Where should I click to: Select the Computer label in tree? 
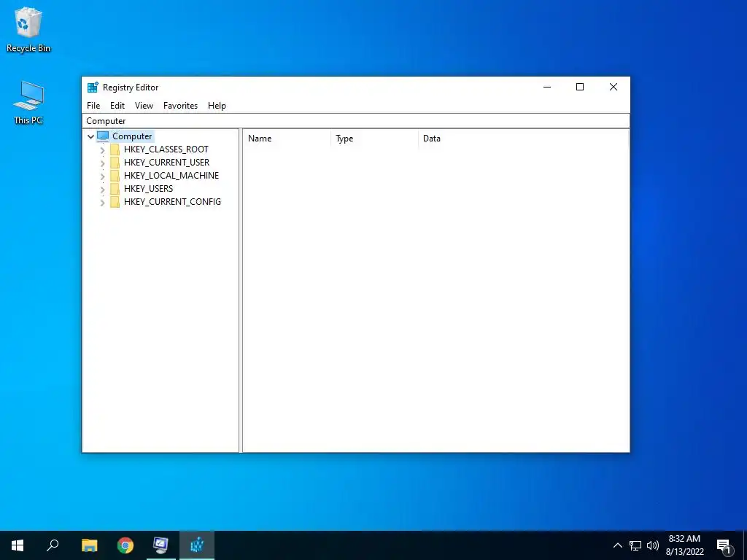[x=132, y=136]
